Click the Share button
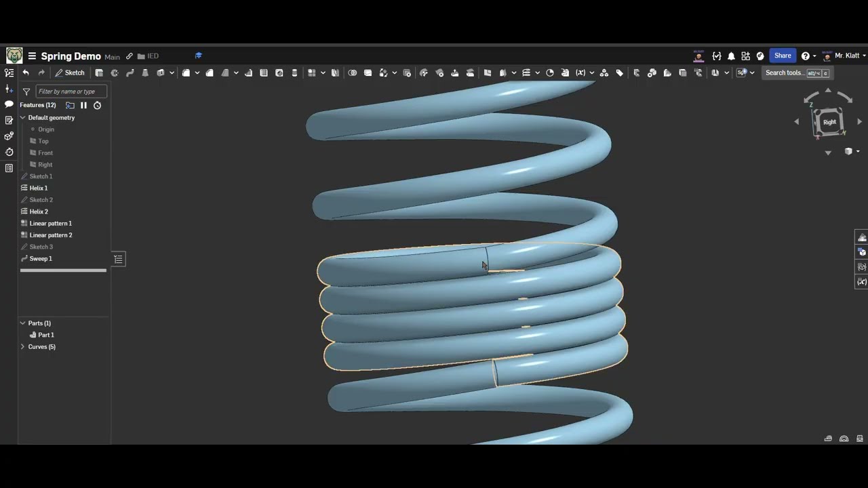This screenshot has width=868, height=488. 783,56
